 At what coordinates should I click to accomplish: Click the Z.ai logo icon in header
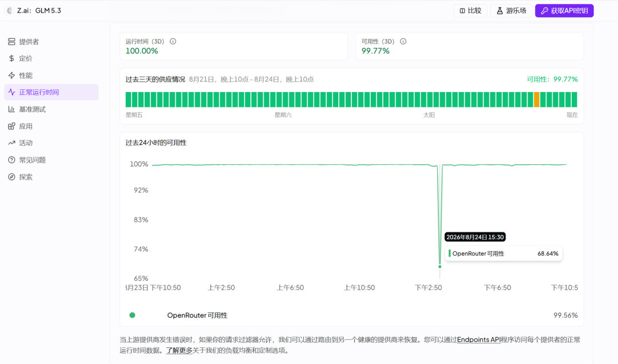point(10,11)
